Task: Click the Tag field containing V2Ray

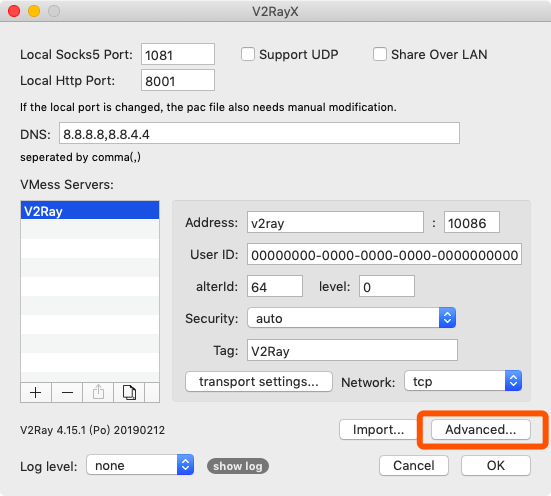Action: pos(352,350)
